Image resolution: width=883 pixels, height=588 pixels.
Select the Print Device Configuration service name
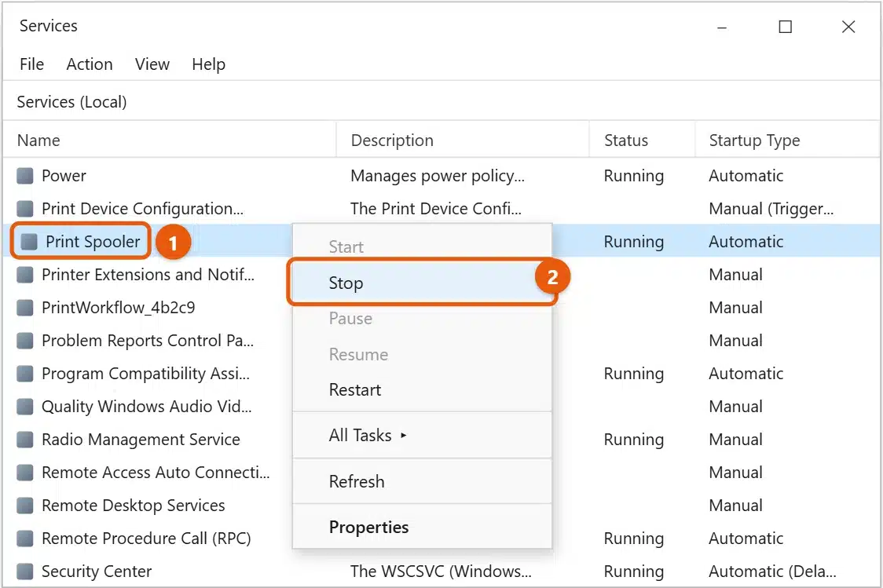(142, 209)
